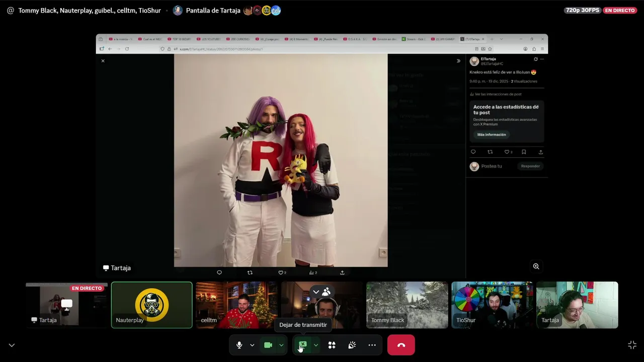The height and width of the screenshot is (362, 644).
Task: Collapse the call controls with bottom-left chevron
Action: [x=12, y=345]
